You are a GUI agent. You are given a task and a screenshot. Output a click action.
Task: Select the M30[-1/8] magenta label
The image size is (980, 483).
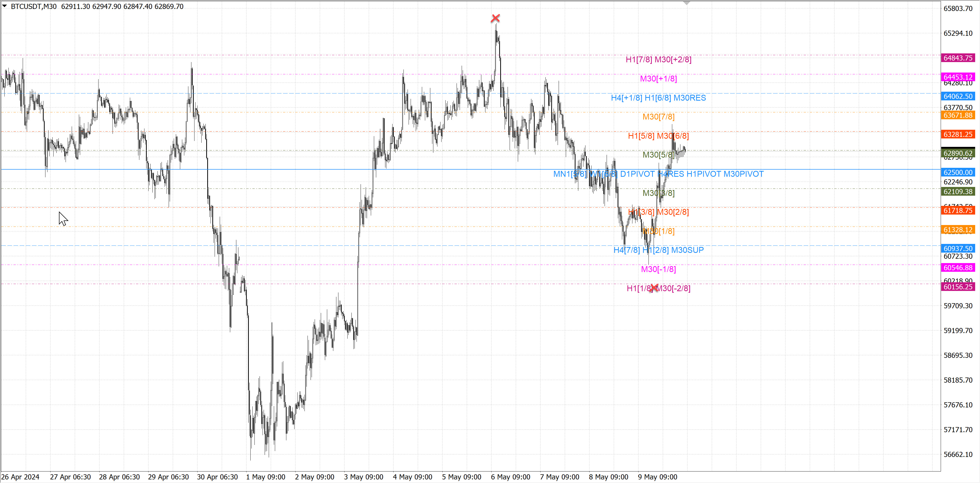pyautogui.click(x=658, y=269)
